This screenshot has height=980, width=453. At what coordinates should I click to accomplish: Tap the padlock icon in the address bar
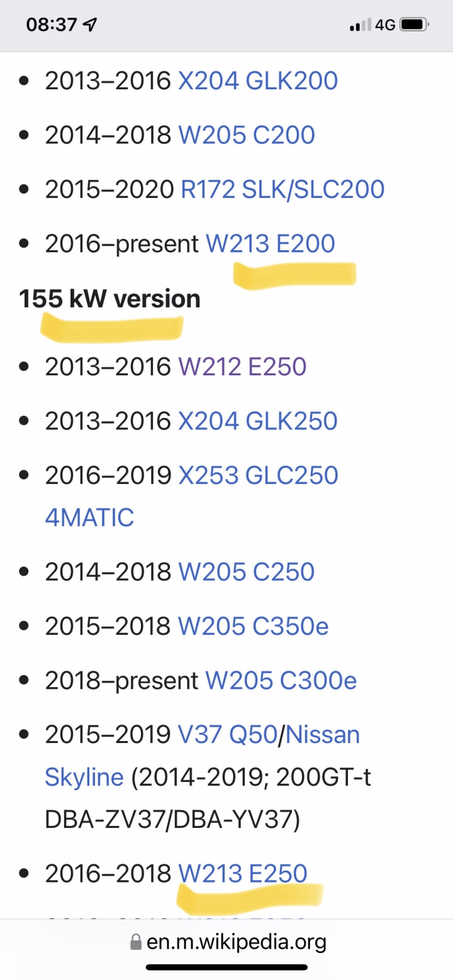pos(135,942)
